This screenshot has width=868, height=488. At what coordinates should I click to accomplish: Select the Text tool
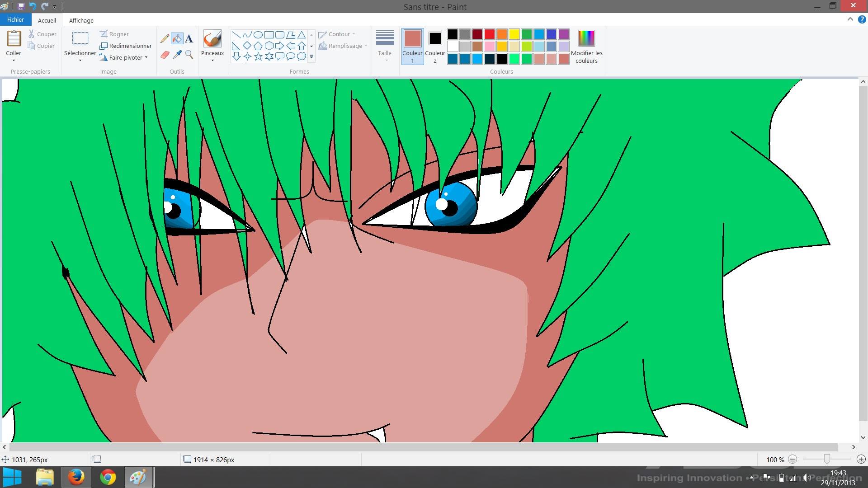click(x=189, y=39)
